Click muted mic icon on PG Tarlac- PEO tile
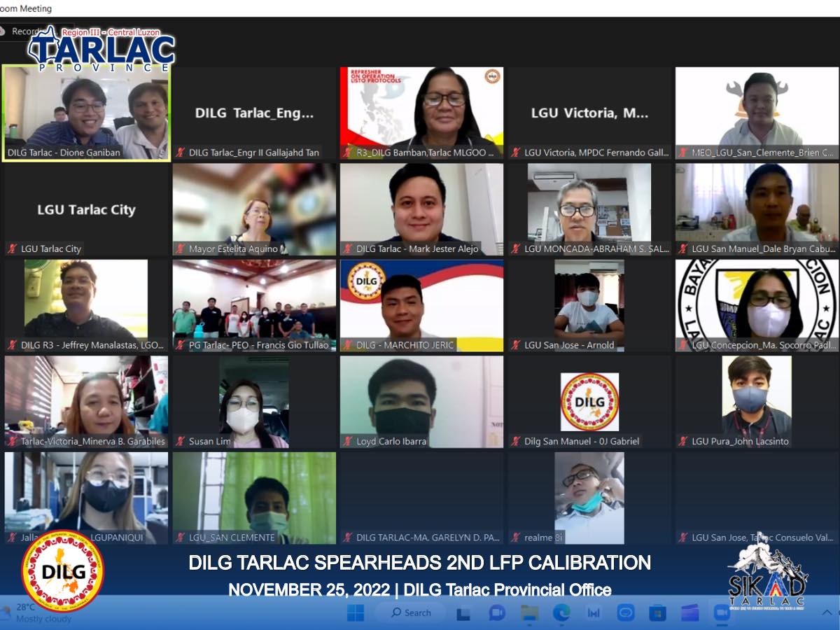840x630 pixels. [181, 345]
